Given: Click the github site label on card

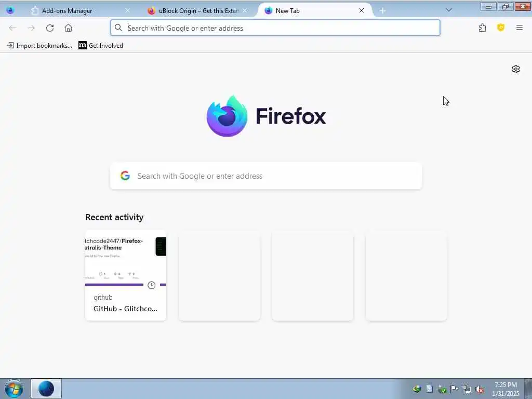Looking at the screenshot, I should click(x=103, y=298).
